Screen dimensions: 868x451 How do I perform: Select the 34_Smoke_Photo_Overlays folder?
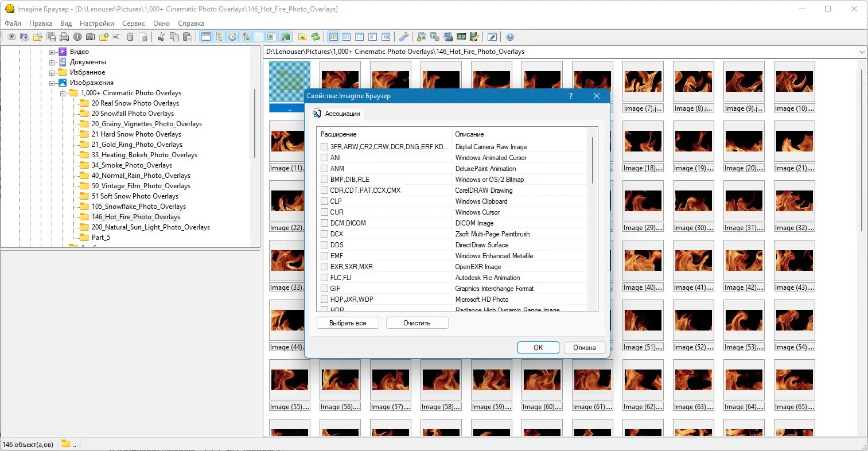(x=131, y=165)
